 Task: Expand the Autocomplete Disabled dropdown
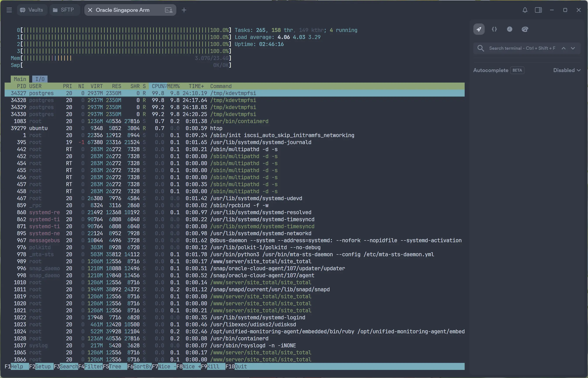pyautogui.click(x=567, y=71)
